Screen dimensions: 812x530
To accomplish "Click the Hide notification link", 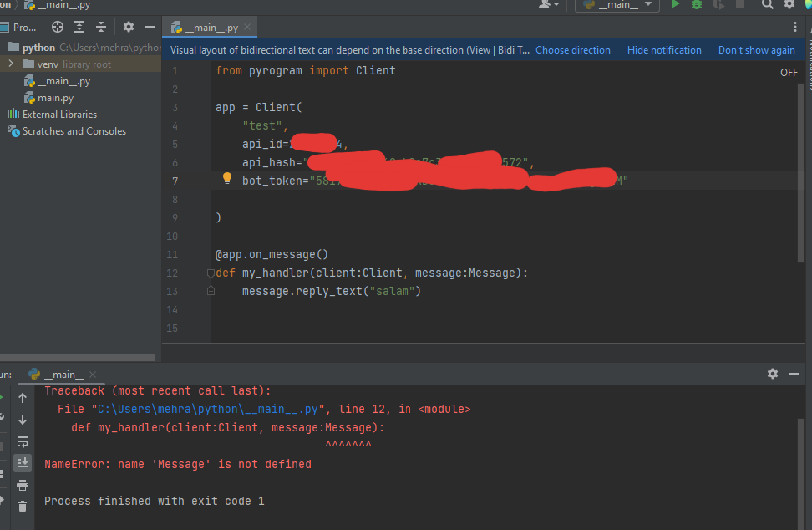I will (664, 50).
